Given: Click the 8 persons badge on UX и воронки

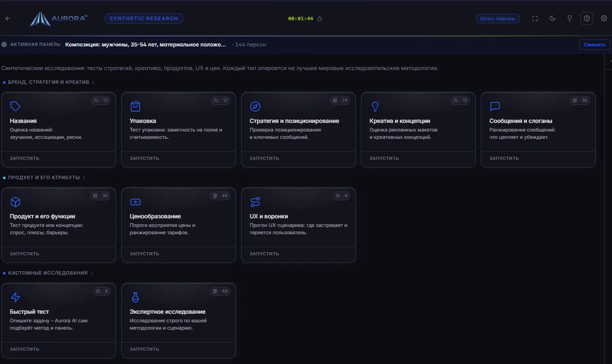Looking at the screenshot, I should 342,196.
